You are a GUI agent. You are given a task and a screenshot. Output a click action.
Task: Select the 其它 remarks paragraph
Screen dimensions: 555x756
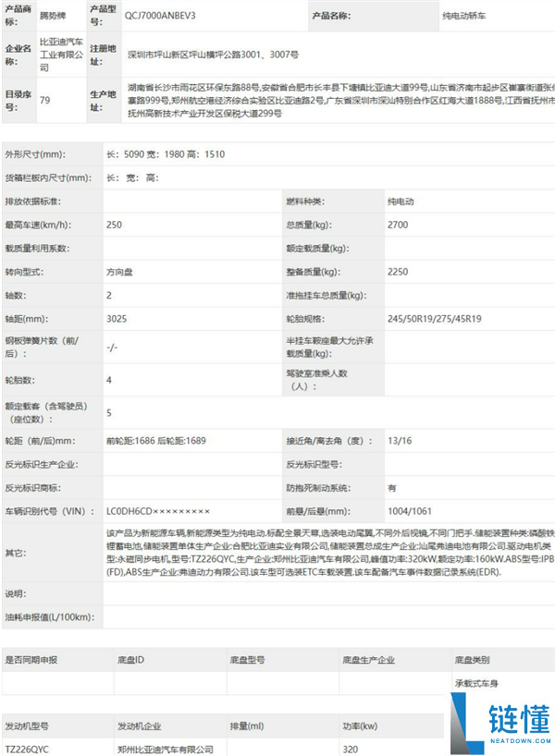330,553
